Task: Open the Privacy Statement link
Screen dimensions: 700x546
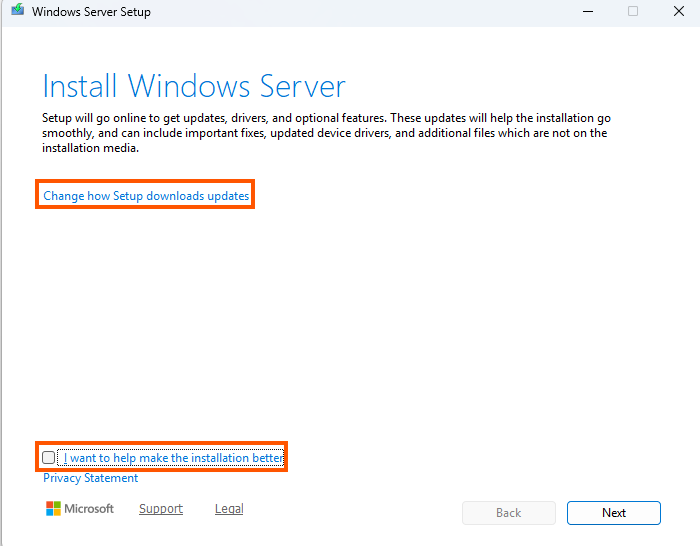Action: click(90, 478)
